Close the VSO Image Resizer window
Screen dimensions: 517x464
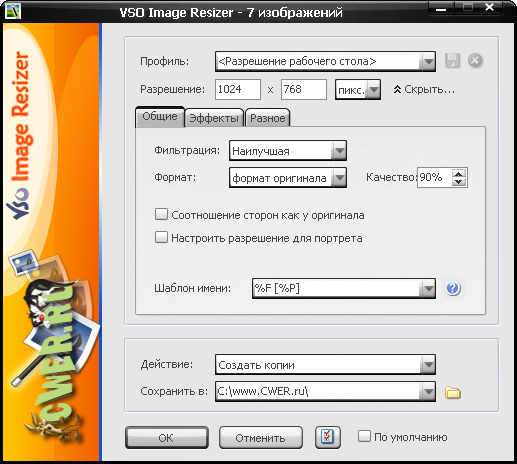tap(489, 8)
